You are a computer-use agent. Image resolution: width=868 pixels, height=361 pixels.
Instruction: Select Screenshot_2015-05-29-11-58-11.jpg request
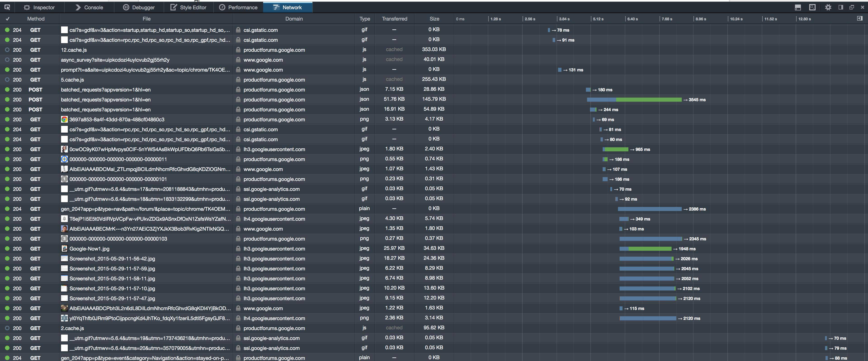click(x=434, y=279)
